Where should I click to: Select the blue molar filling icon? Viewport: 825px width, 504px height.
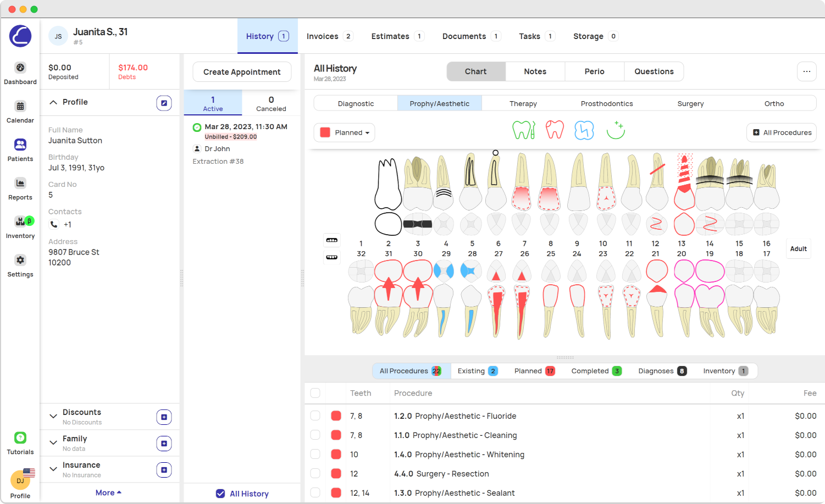(x=584, y=130)
